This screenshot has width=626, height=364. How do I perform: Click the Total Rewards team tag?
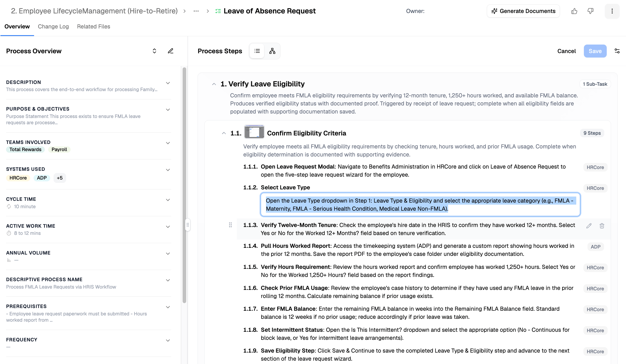25,149
